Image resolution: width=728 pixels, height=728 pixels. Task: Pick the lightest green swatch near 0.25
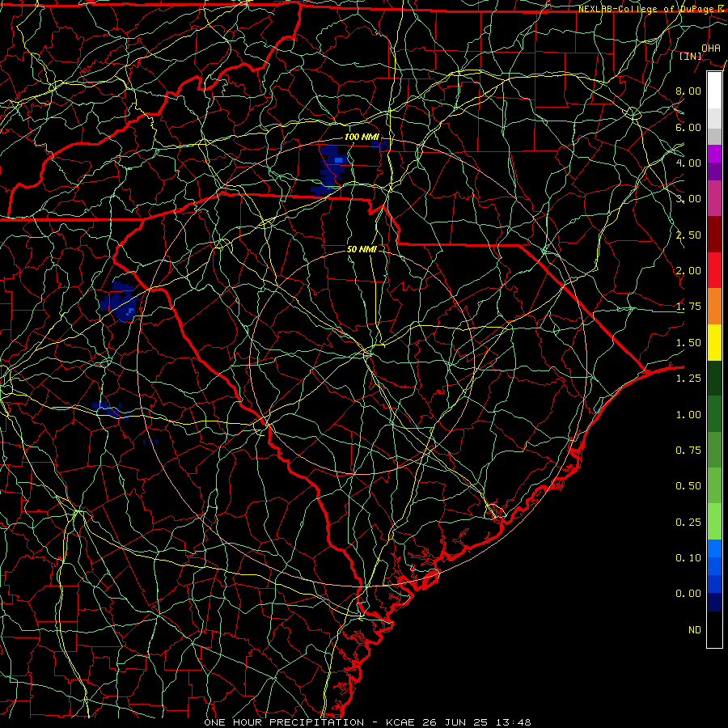(x=714, y=522)
